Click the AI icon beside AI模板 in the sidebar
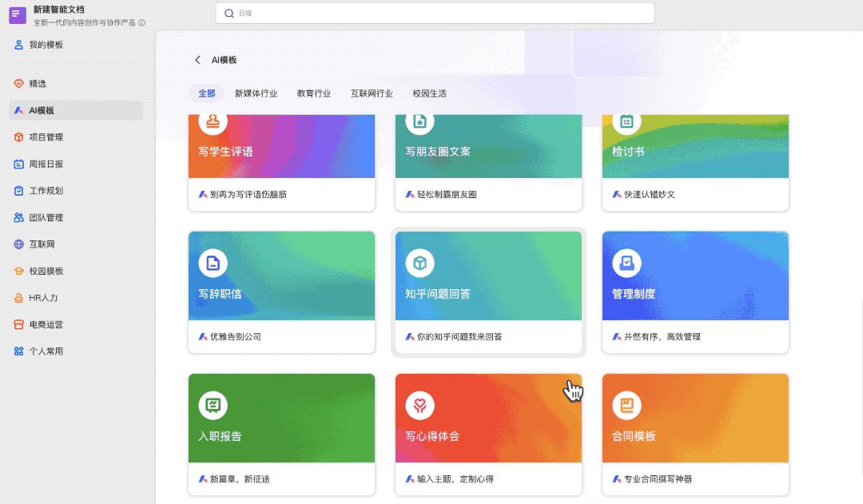 click(x=18, y=110)
